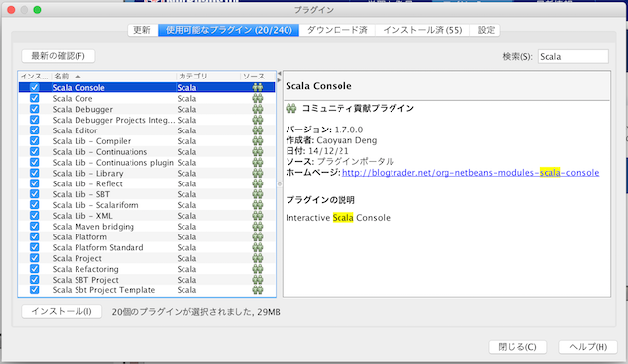
Task: Toggle the Scala Debugger checkbox
Action: coord(35,109)
